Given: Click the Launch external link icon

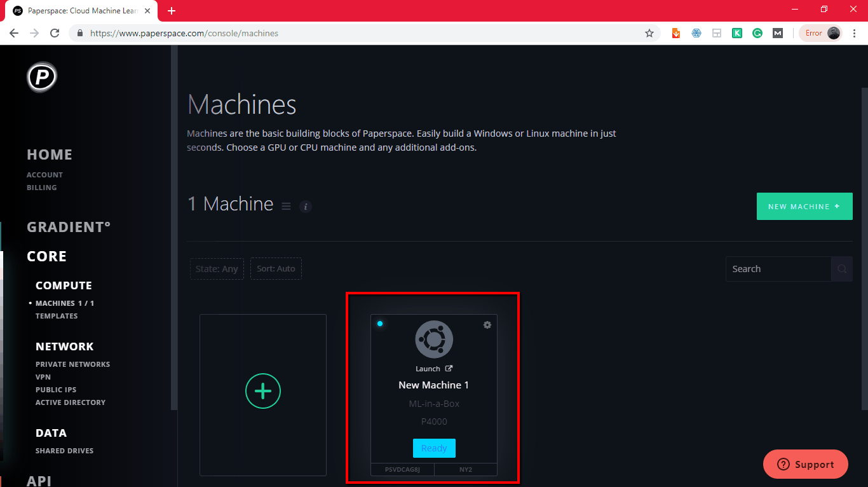Looking at the screenshot, I should coord(449,368).
